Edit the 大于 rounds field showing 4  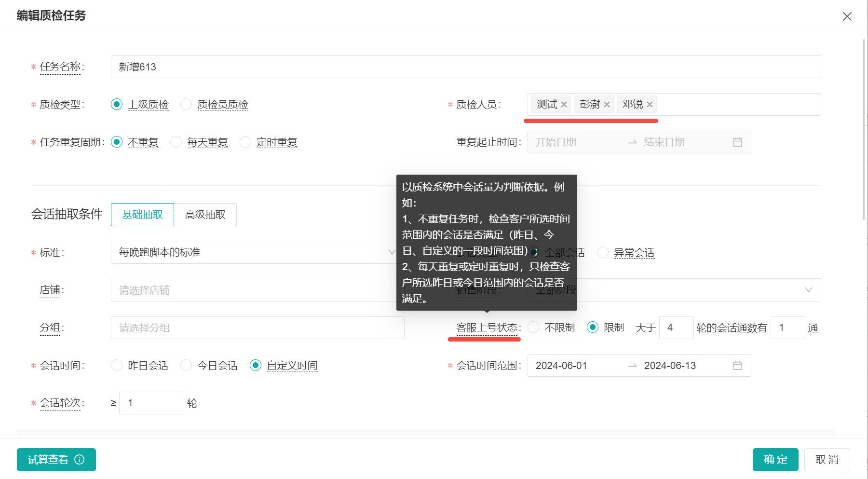click(x=677, y=328)
